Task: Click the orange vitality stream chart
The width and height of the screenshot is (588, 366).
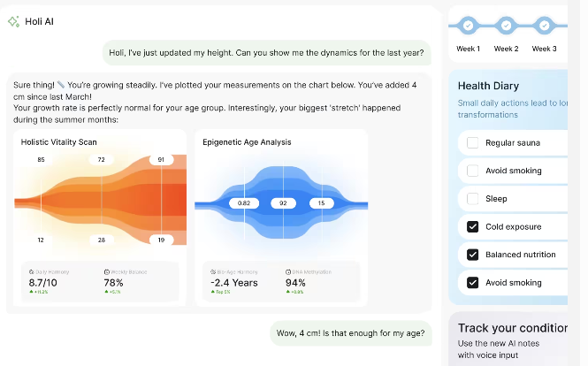Action: coord(101,200)
